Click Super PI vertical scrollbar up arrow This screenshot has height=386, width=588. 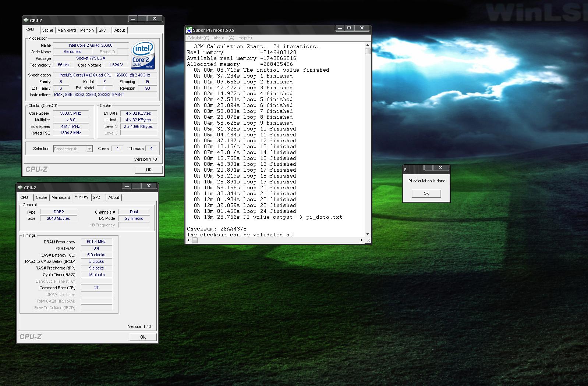coord(368,45)
